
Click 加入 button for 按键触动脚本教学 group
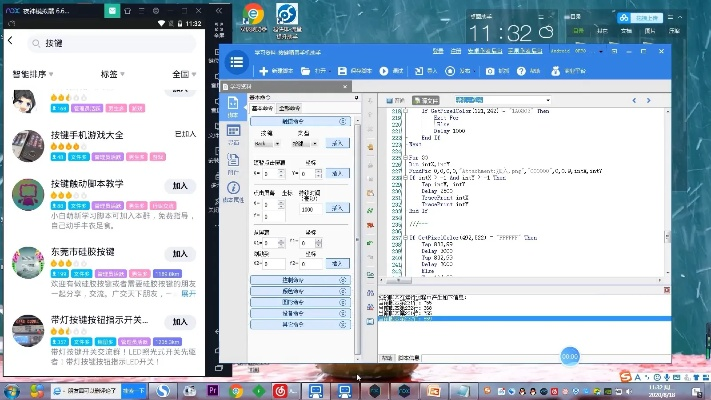180,186
